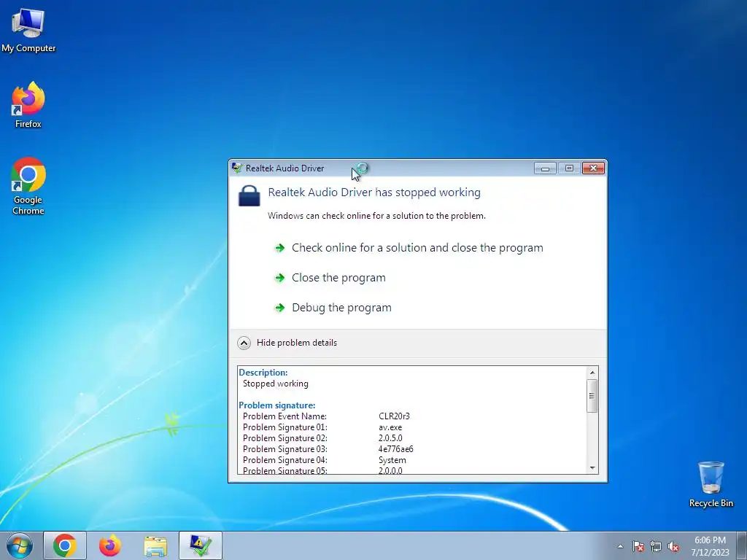
Task: Open the clock showing 6:06 PM
Action: pos(710,545)
